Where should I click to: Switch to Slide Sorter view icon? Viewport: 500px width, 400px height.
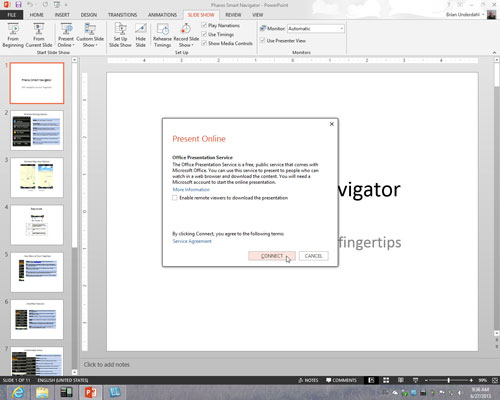coord(386,380)
